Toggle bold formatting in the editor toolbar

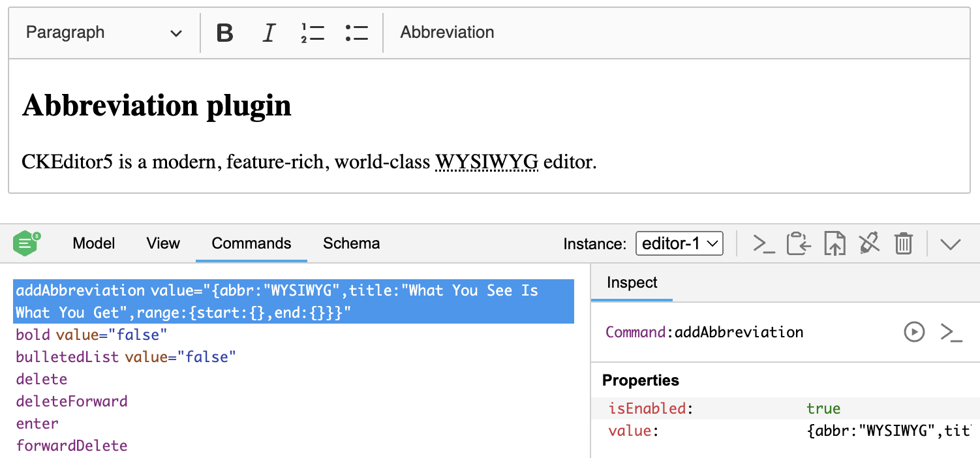coord(224,32)
